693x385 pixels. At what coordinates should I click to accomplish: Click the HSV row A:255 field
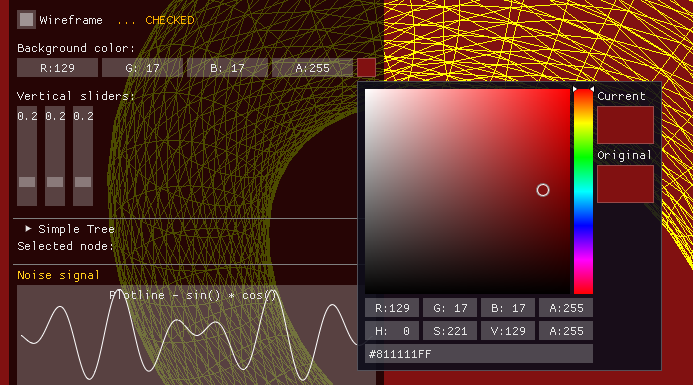coord(566,331)
